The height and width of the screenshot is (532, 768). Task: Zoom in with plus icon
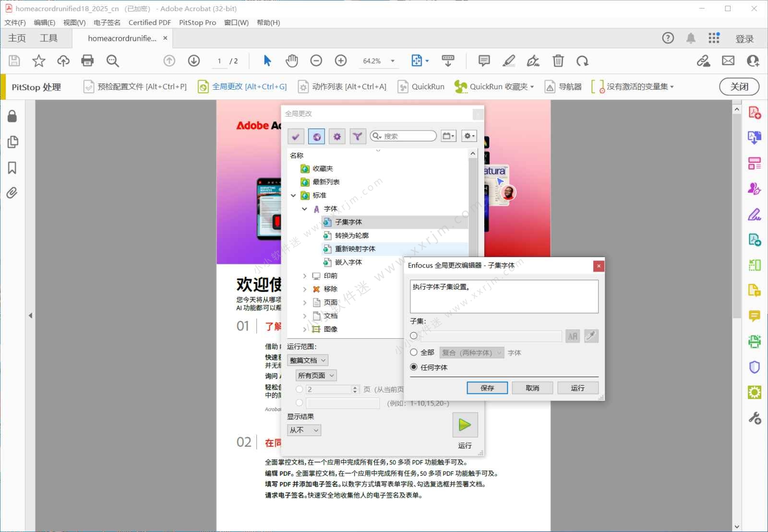click(341, 60)
